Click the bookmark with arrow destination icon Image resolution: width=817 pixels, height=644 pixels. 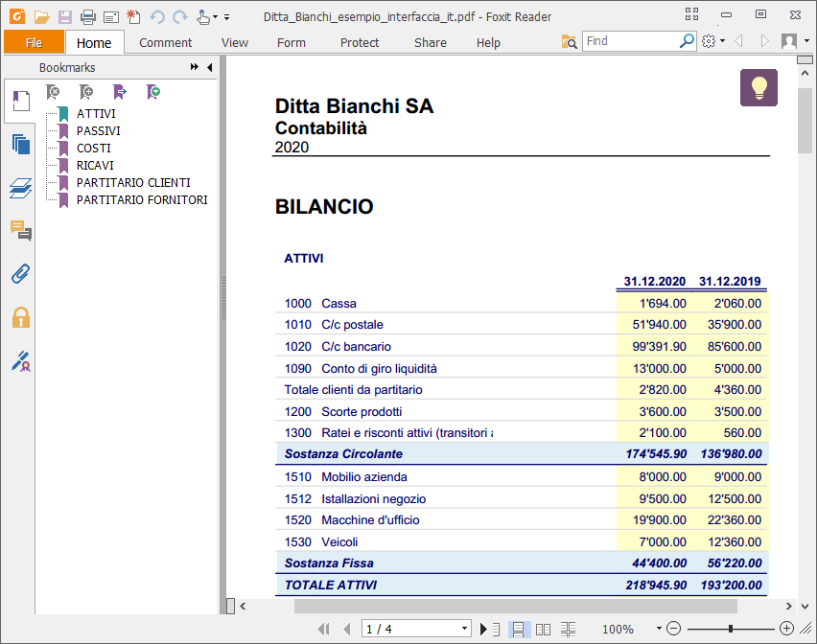click(119, 92)
